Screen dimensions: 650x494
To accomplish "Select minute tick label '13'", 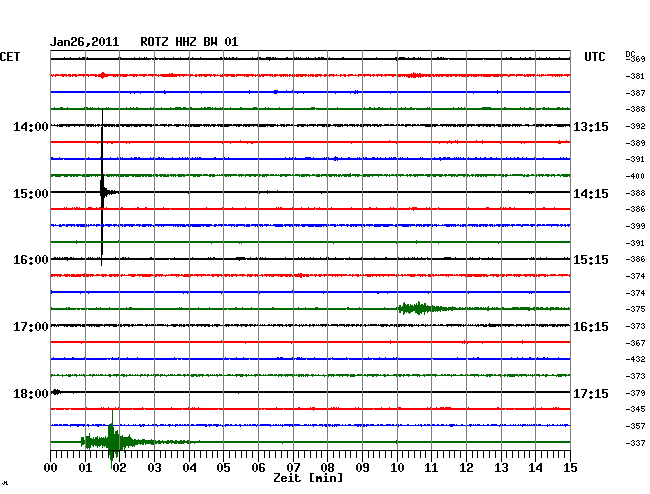I will (501, 467).
